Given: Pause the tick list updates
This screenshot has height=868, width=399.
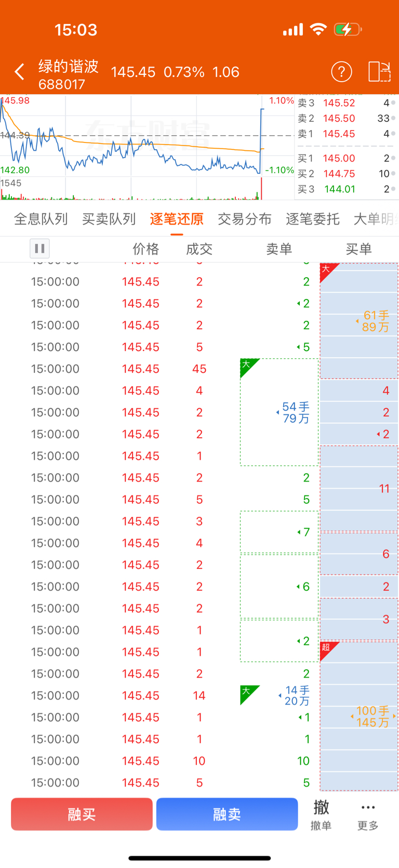Looking at the screenshot, I should pos(39,249).
